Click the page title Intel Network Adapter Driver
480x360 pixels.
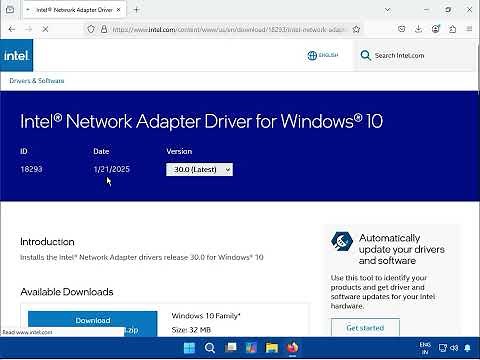click(201, 121)
